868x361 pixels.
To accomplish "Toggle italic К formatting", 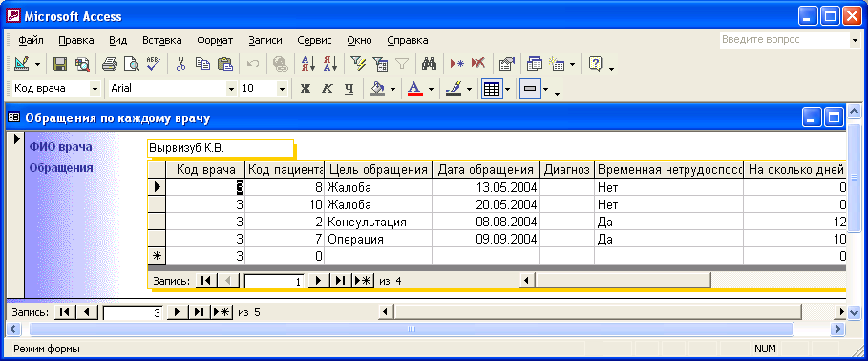I will (x=328, y=88).
